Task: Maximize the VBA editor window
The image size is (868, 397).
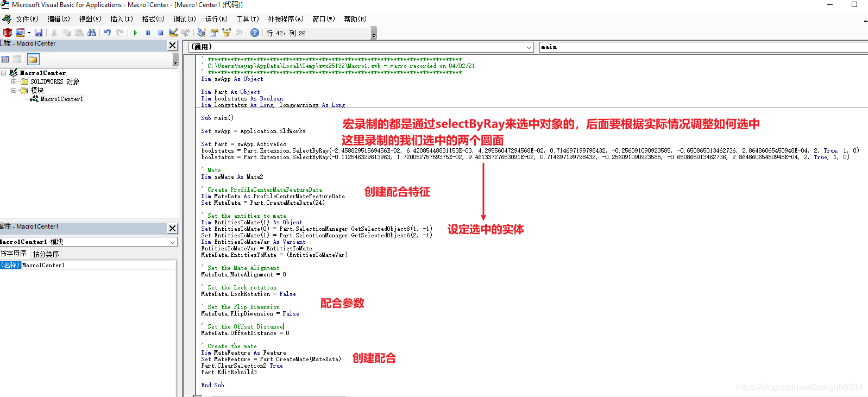Action: 854,4
